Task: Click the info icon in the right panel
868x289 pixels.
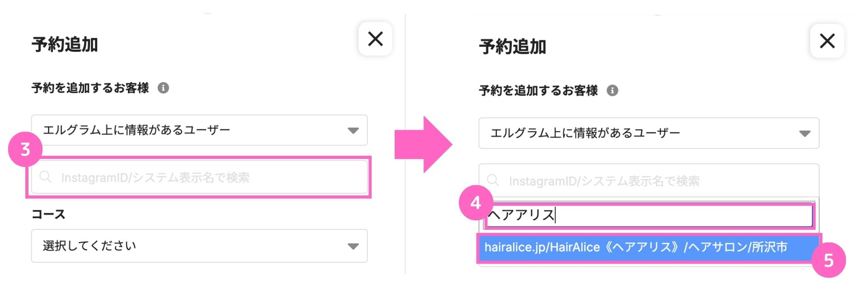Action: (612, 91)
